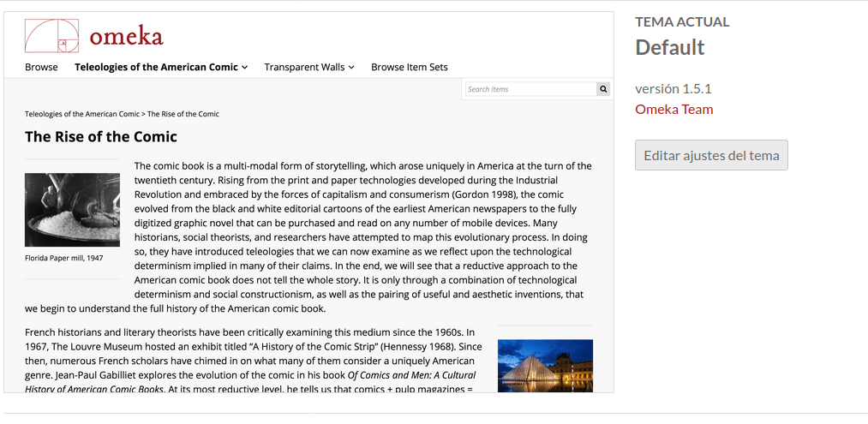Follow the Teleologies breadcrumb link
This screenshot has width=868, height=424.
(81, 114)
